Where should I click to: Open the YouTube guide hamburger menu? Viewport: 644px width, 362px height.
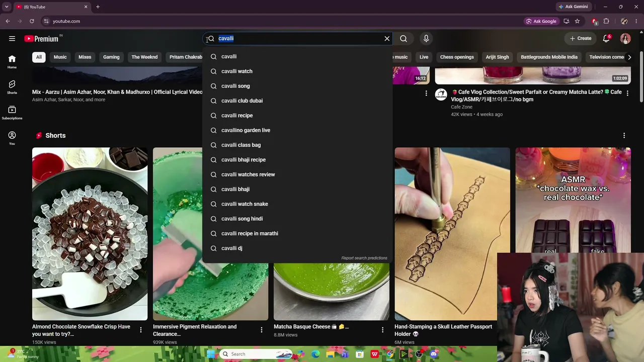pyautogui.click(x=12, y=38)
